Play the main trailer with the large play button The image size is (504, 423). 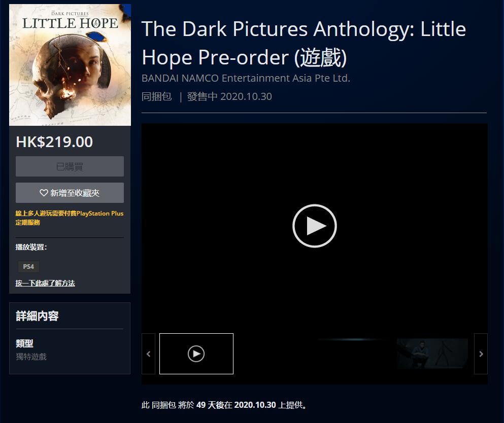314,226
